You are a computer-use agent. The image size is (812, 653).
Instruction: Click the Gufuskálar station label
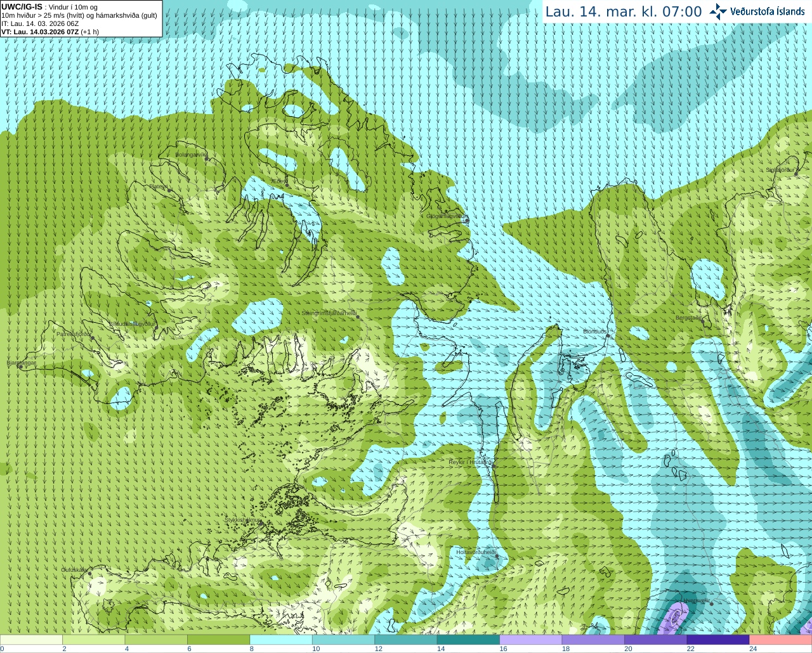click(x=74, y=570)
